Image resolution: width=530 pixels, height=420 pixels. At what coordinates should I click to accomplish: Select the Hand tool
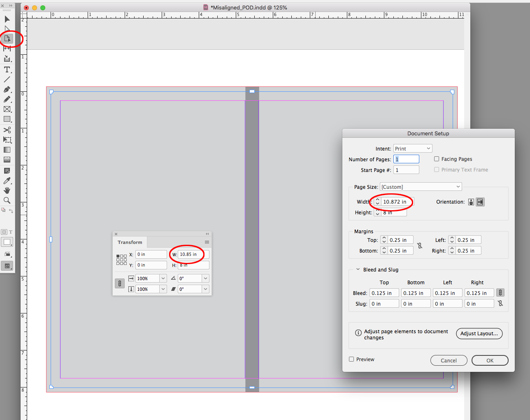[7, 190]
